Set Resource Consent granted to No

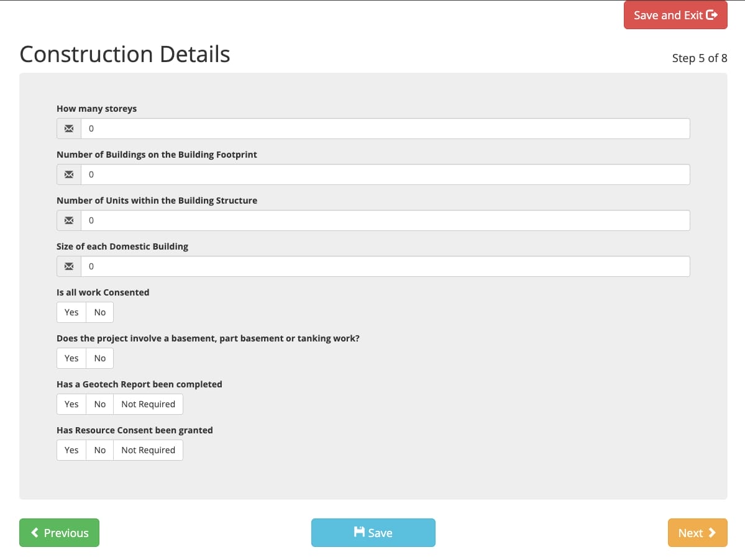coord(100,450)
